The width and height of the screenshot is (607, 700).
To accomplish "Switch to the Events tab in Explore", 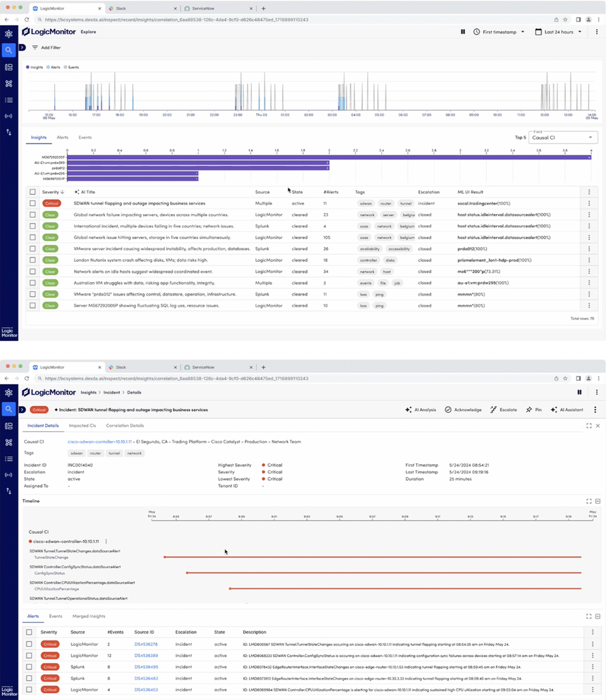I will click(x=85, y=138).
